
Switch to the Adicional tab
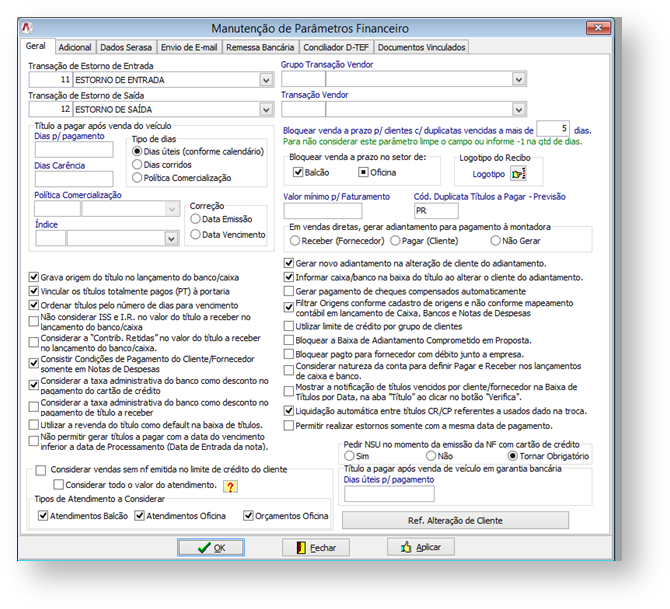(x=75, y=47)
